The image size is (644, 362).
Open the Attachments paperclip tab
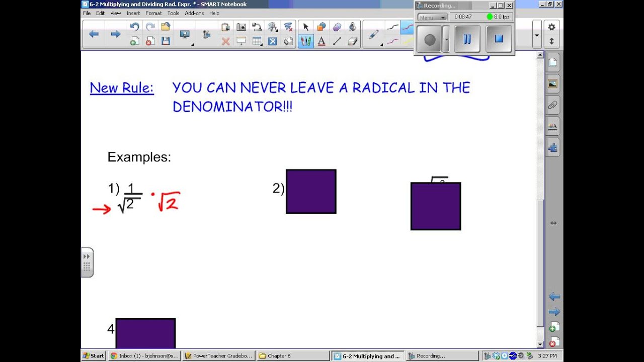pos(553,105)
